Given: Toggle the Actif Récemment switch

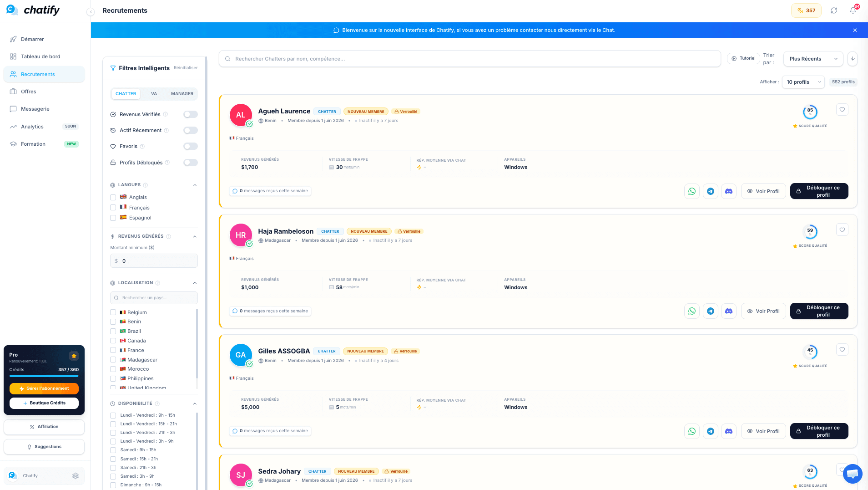Looking at the screenshot, I should (x=191, y=130).
